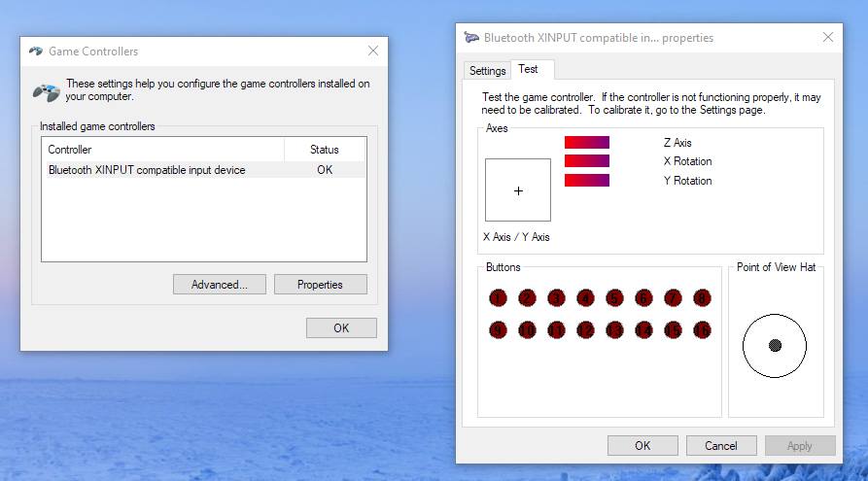
Task: Click the Y Rotation gradient bar
Action: [x=587, y=181]
